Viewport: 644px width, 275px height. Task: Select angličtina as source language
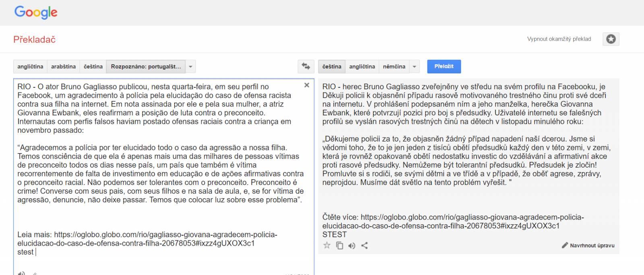pos(30,66)
